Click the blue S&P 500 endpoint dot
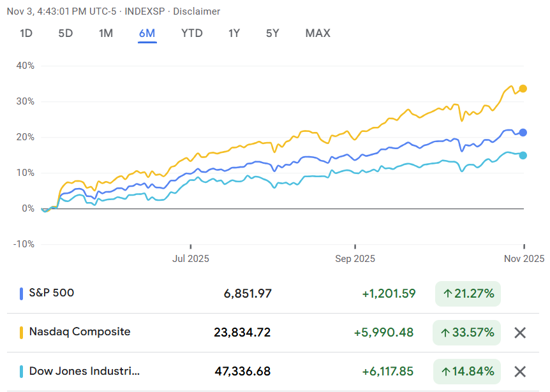 523,133
